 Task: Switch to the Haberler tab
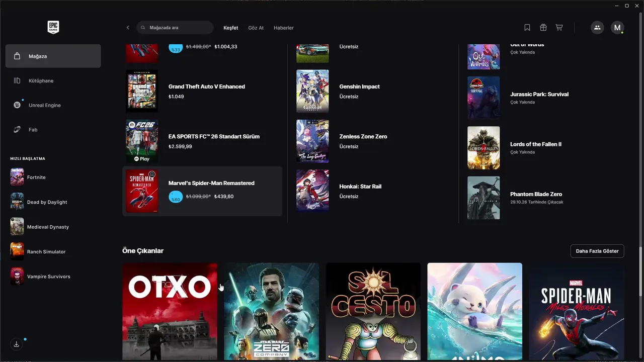(284, 28)
